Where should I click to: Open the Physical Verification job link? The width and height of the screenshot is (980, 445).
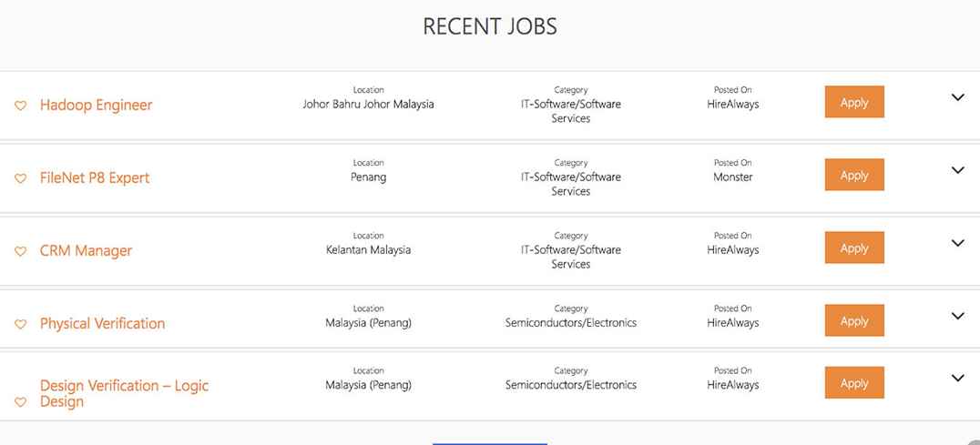coord(102,324)
